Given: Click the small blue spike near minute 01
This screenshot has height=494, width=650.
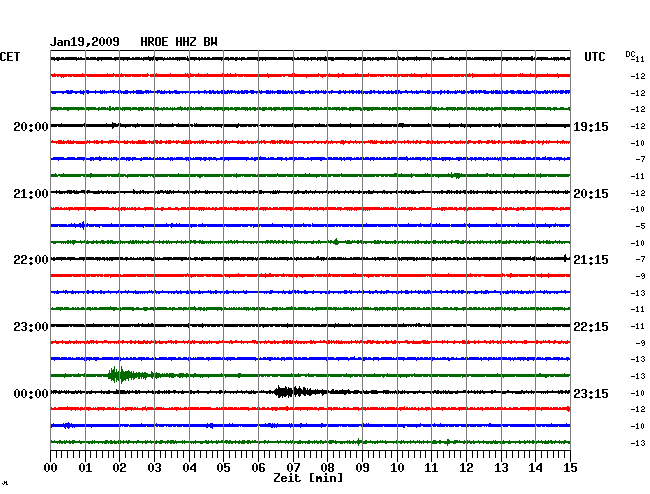Looking at the screenshot, I should (83, 225).
